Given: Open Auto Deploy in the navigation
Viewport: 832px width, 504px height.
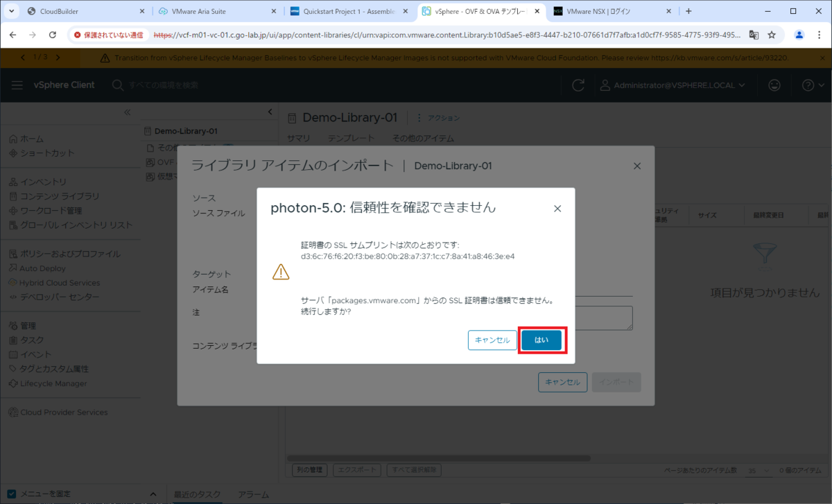Looking at the screenshot, I should 43,268.
